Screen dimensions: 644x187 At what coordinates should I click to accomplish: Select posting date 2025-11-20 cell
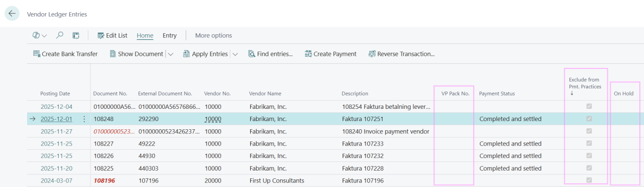56,168
